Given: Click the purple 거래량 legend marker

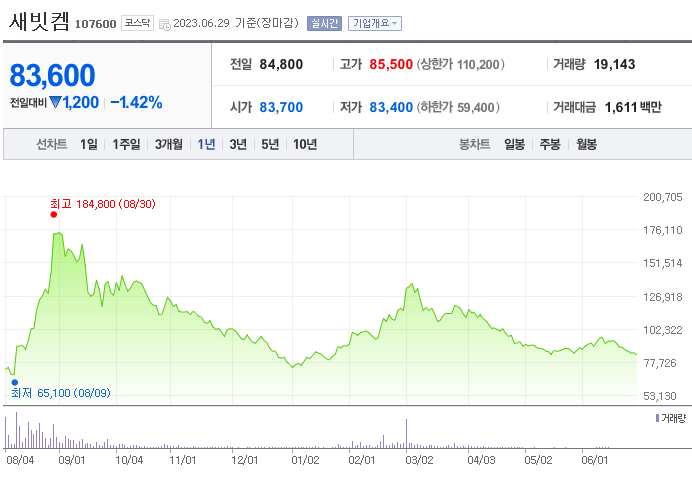Looking at the screenshot, I should click(658, 418).
